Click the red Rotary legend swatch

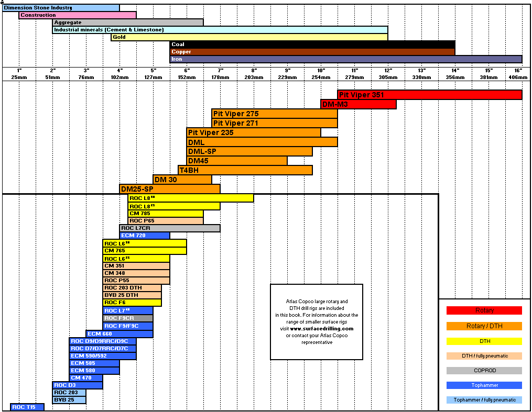pos(484,310)
